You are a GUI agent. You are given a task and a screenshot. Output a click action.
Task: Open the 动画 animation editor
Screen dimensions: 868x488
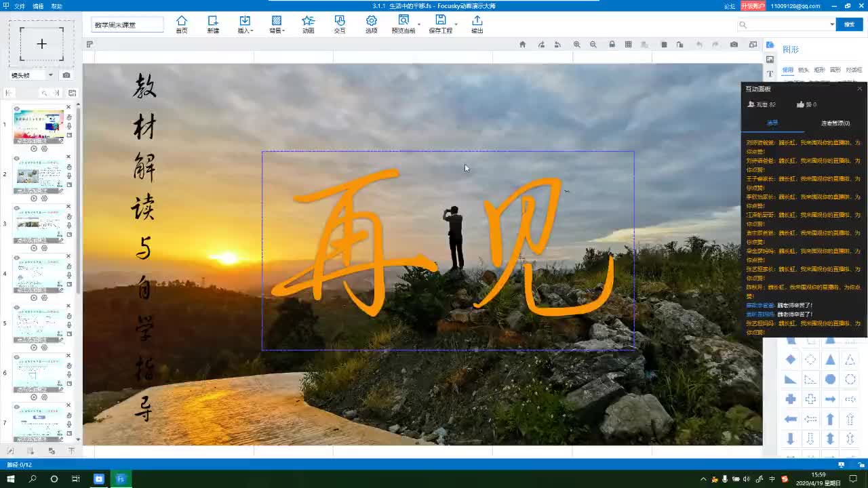[308, 24]
